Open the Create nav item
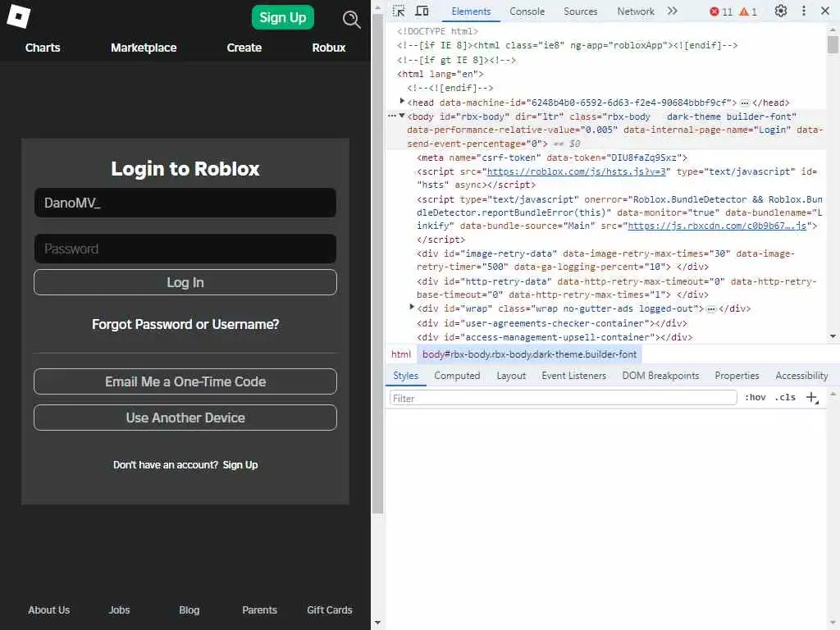 tap(244, 48)
